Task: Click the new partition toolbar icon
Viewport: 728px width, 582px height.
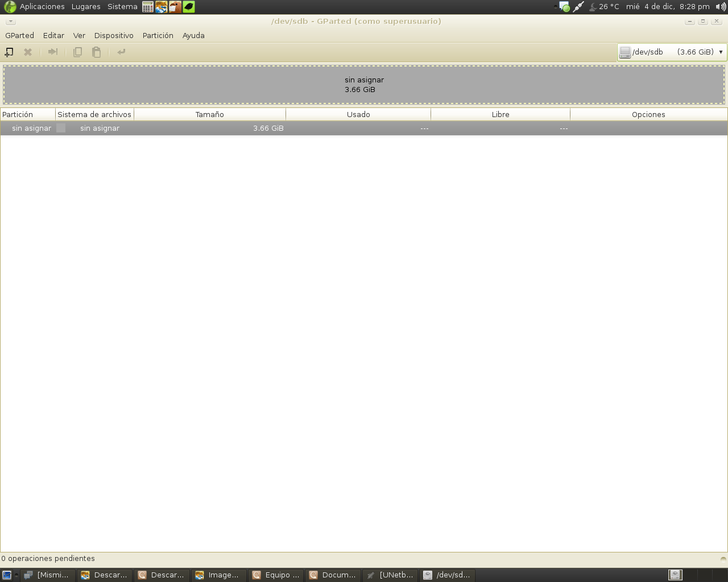Action: (9, 52)
